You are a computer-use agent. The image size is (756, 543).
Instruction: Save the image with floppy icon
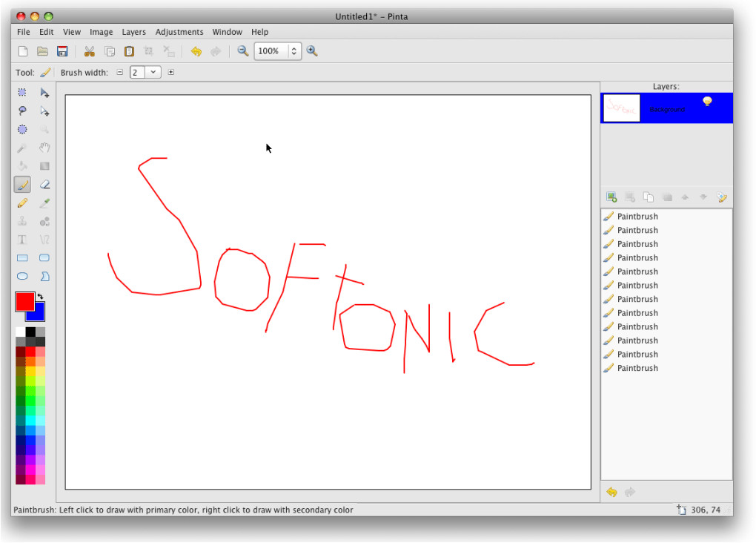tap(62, 51)
